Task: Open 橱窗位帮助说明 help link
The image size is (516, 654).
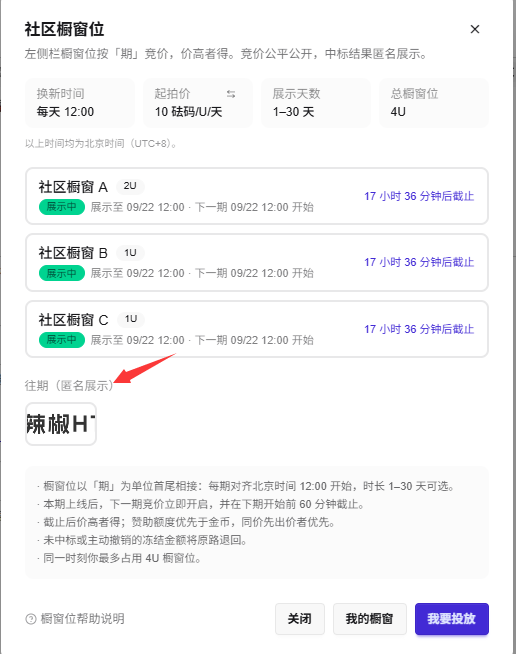Action: (x=83, y=619)
